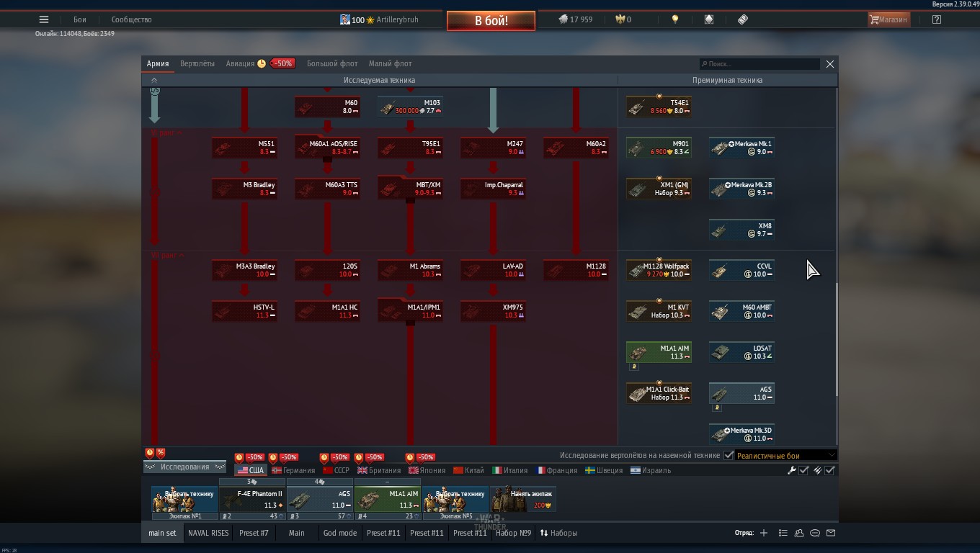Screen dimensions: 980x553
Task: Select the Швеция flag nation
Action: (x=604, y=470)
